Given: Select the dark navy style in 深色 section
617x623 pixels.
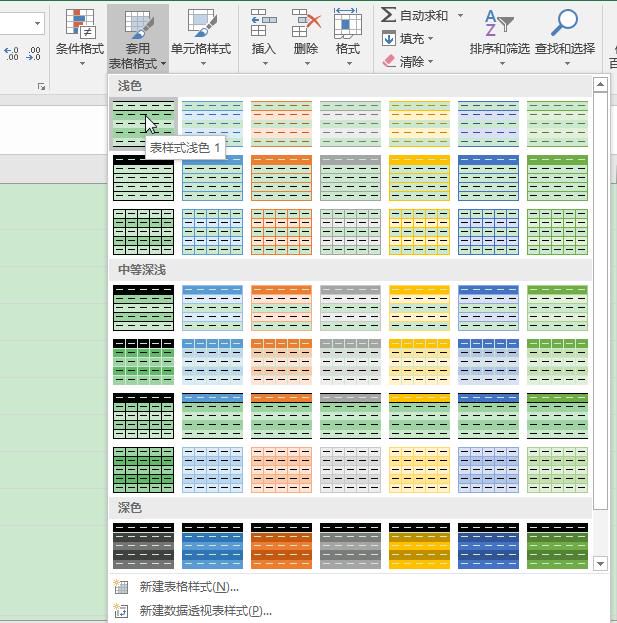Looking at the screenshot, I should point(488,546).
